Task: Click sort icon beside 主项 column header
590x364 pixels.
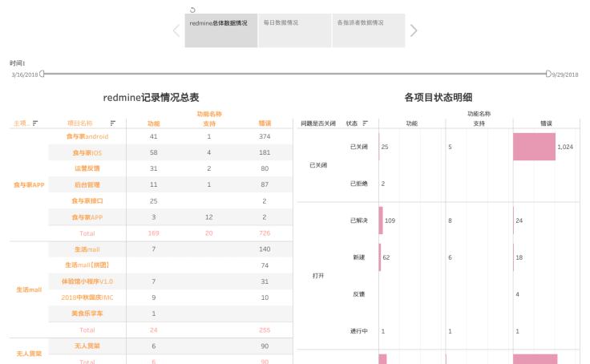Action: [x=35, y=123]
